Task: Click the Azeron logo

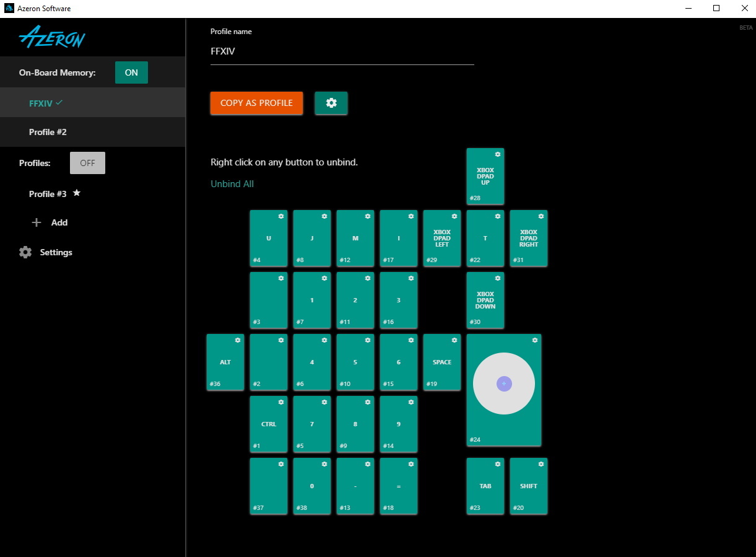Action: 52,38
